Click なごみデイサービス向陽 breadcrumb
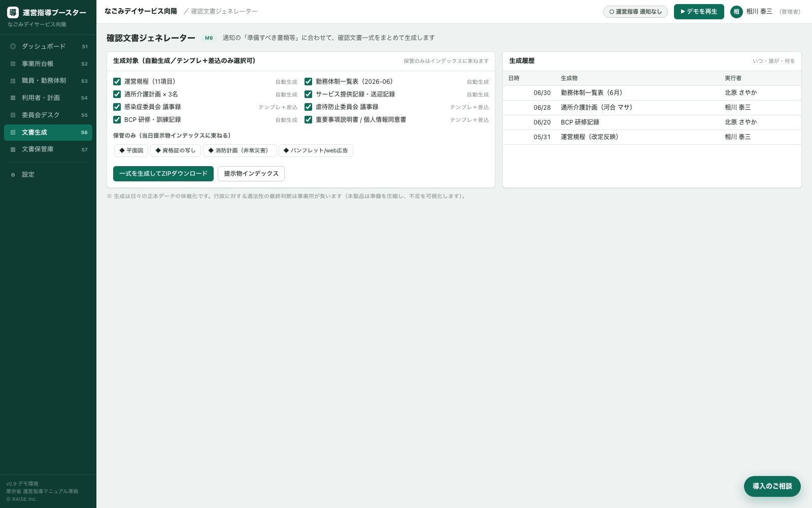This screenshot has height=508, width=812. (x=141, y=11)
